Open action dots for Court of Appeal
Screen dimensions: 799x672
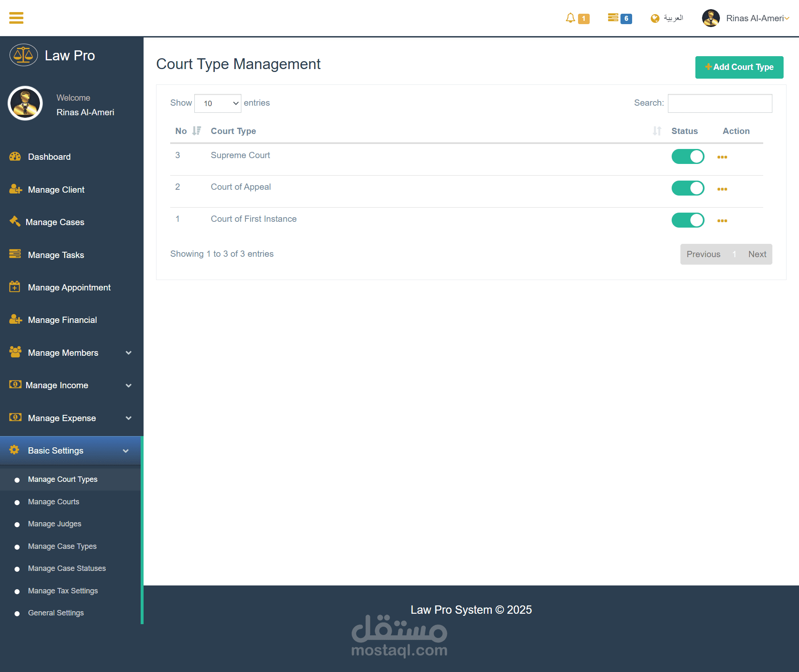722,189
